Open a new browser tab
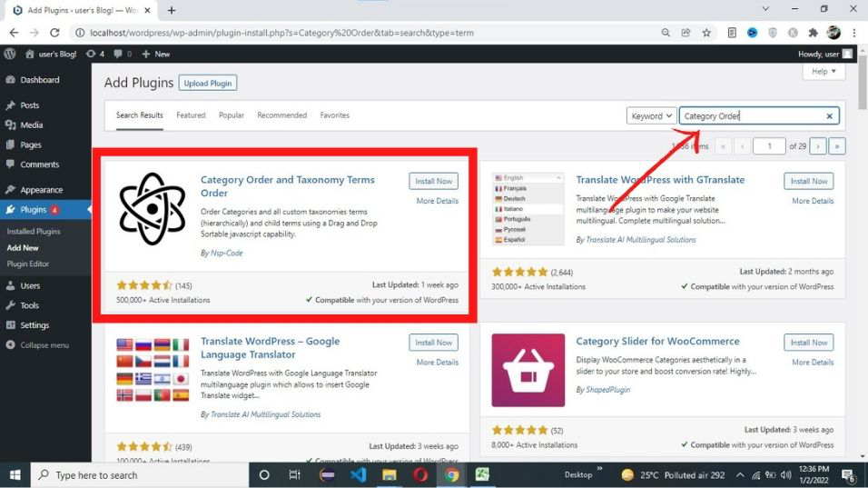The width and height of the screenshot is (868, 488). click(x=172, y=10)
